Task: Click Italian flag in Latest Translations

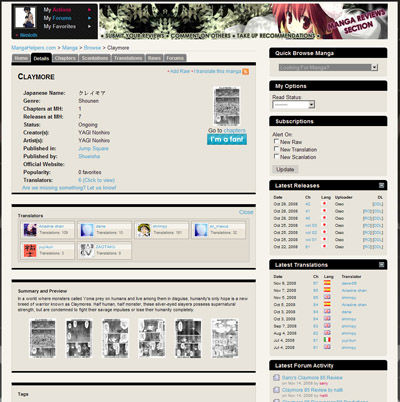Action: point(327,340)
